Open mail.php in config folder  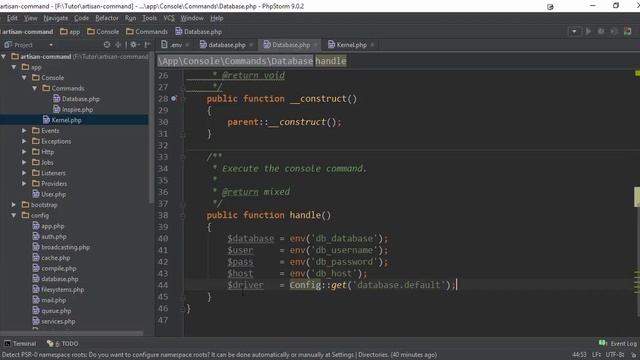click(49, 300)
